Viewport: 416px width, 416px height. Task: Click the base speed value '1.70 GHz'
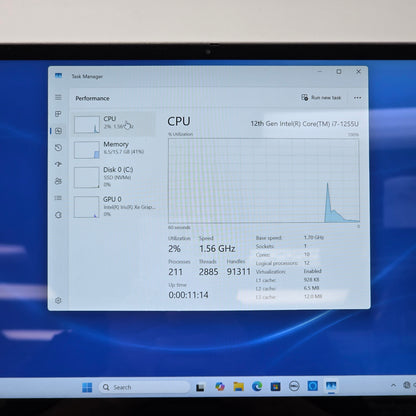(x=314, y=237)
